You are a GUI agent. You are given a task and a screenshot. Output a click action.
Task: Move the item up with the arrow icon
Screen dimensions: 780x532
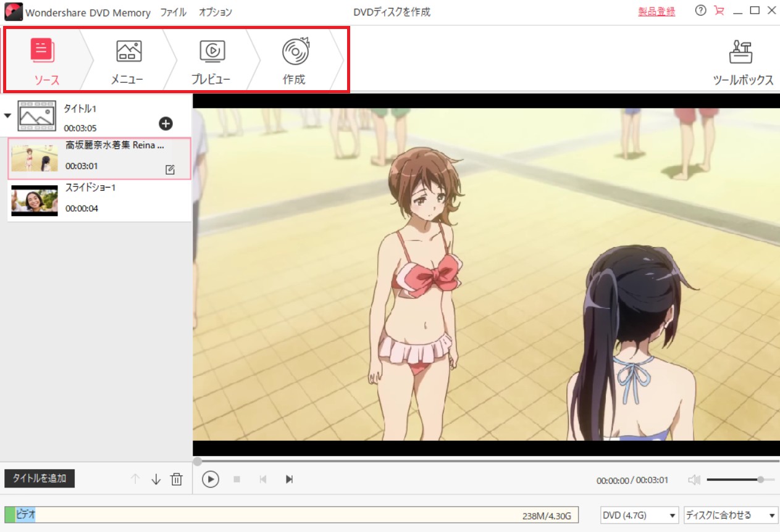coord(135,479)
